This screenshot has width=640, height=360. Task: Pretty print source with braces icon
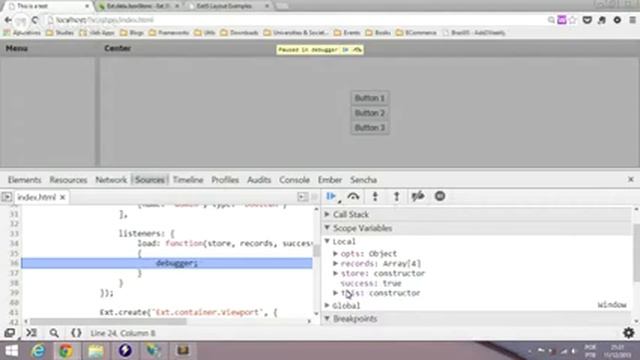click(76, 333)
